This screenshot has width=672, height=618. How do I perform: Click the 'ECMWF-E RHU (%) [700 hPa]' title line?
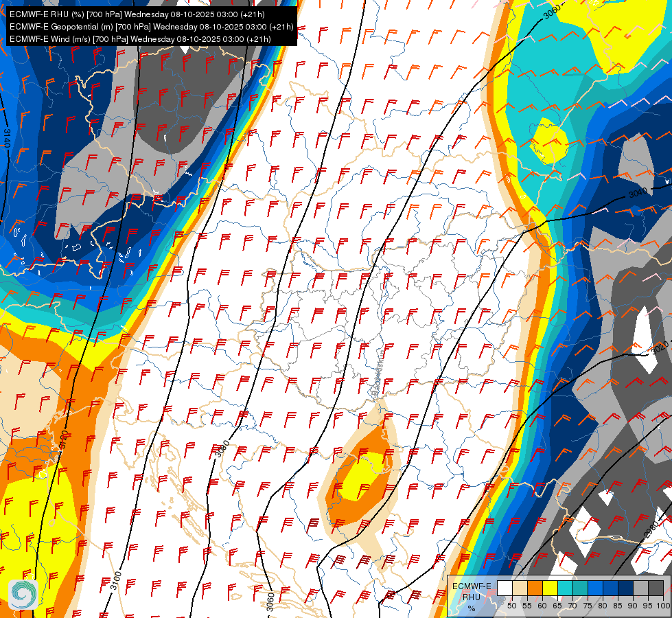(x=137, y=14)
